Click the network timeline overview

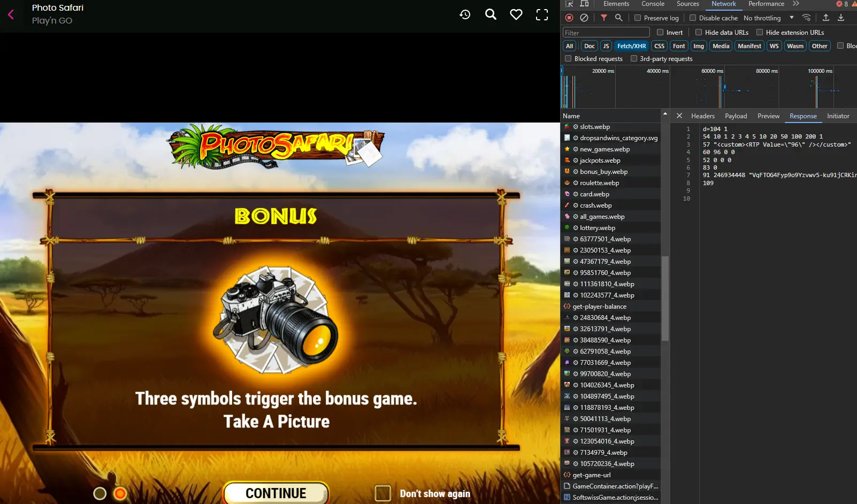click(x=709, y=87)
